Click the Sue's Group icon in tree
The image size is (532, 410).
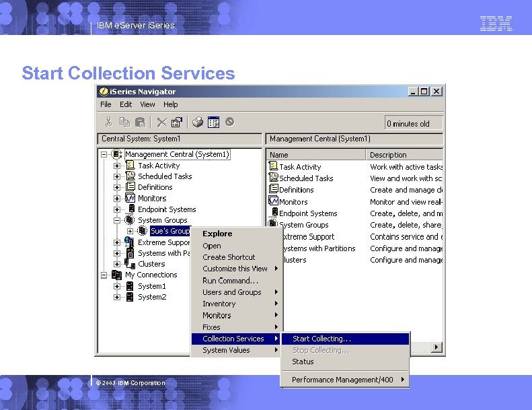point(142,231)
